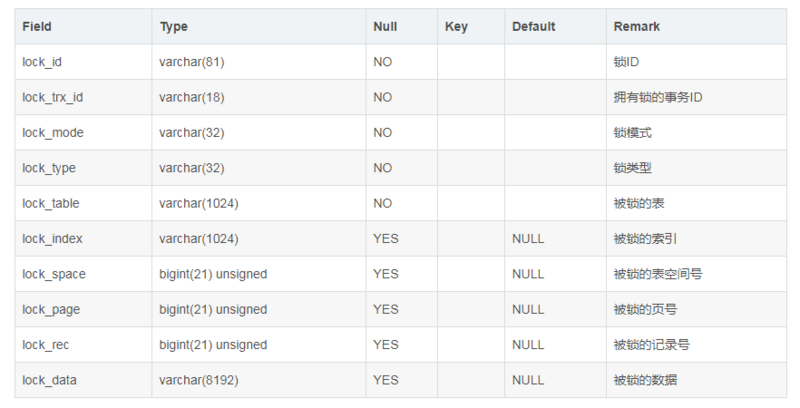800x408 pixels.
Task: Select the lock_rec field cell
Action: pyautogui.click(x=46, y=345)
